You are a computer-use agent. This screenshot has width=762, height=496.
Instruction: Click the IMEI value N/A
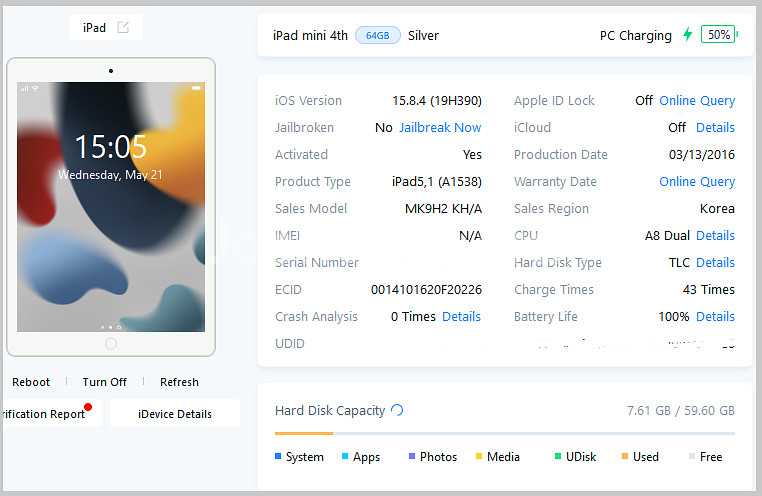pos(470,236)
